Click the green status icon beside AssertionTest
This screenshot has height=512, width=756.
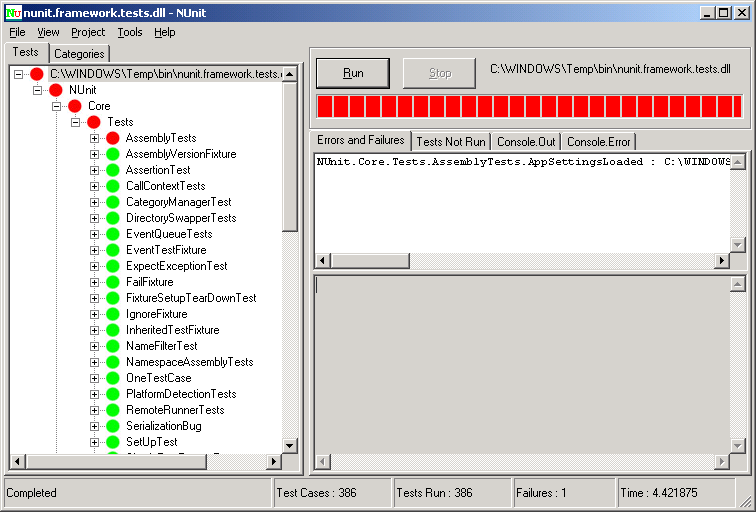click(113, 170)
